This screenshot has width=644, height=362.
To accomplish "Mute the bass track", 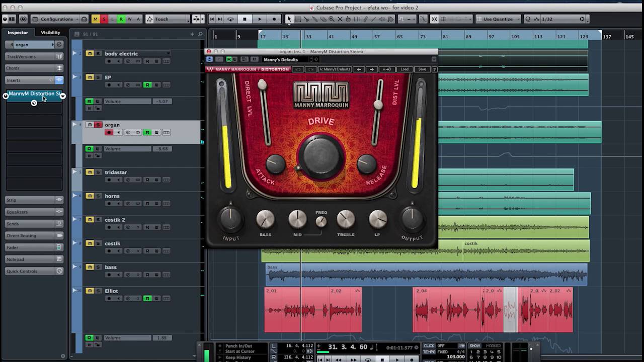I will tap(89, 267).
